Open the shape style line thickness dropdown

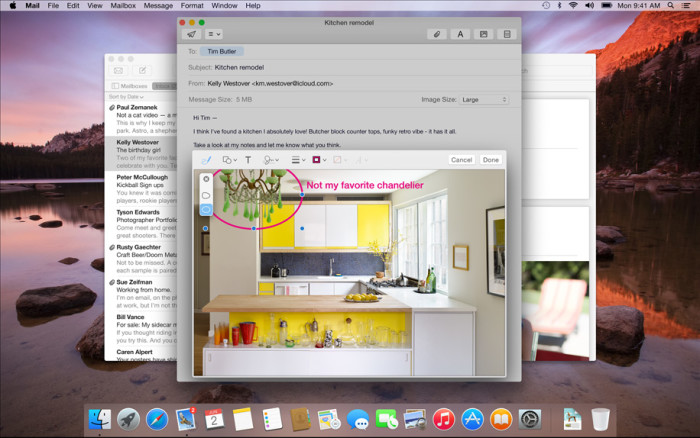click(298, 160)
